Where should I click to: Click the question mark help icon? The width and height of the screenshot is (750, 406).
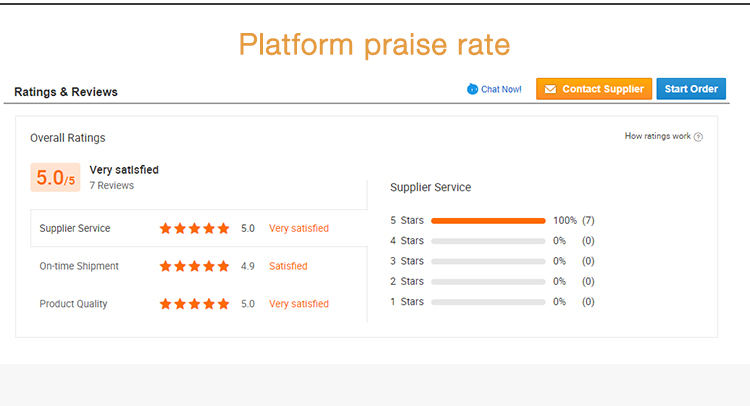698,137
